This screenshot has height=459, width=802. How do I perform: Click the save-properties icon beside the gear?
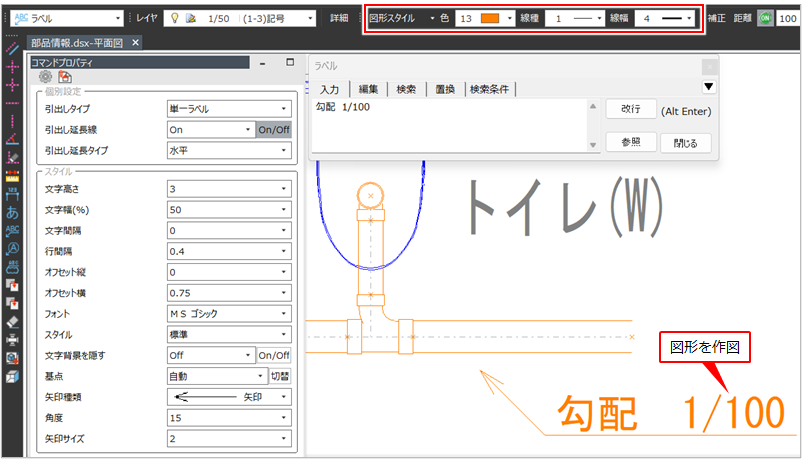65,76
